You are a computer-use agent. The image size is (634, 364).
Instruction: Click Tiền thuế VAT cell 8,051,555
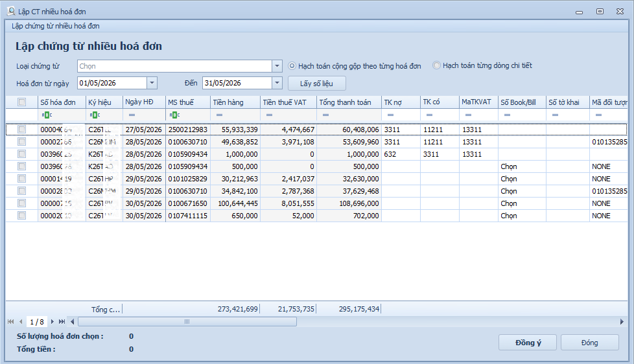[288, 203]
